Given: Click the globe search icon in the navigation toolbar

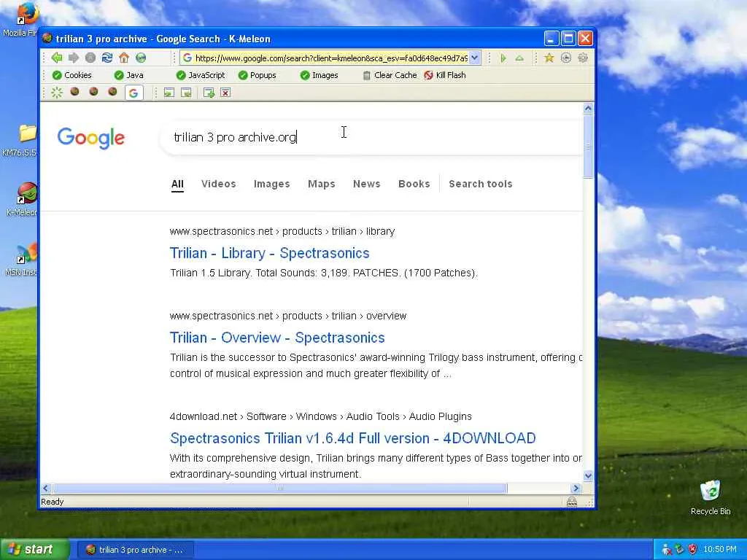Looking at the screenshot, I should [x=141, y=58].
